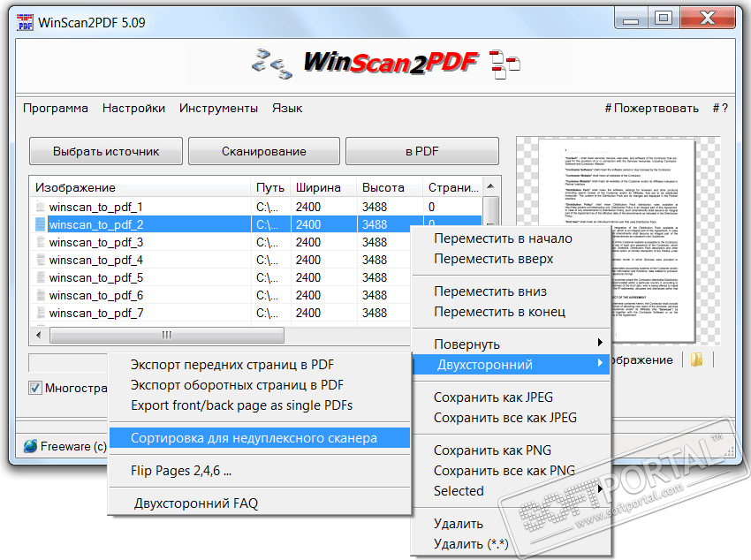Click the file icon of winscan_to_pdf_5
Viewport: 751px width, 560px height.
41,277
